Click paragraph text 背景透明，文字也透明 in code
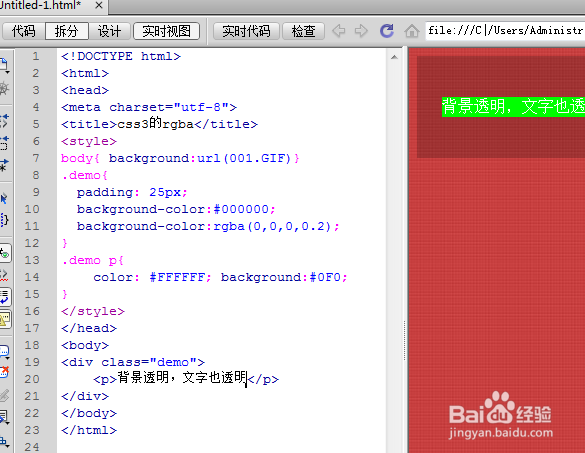The image size is (585, 453). pos(182,378)
